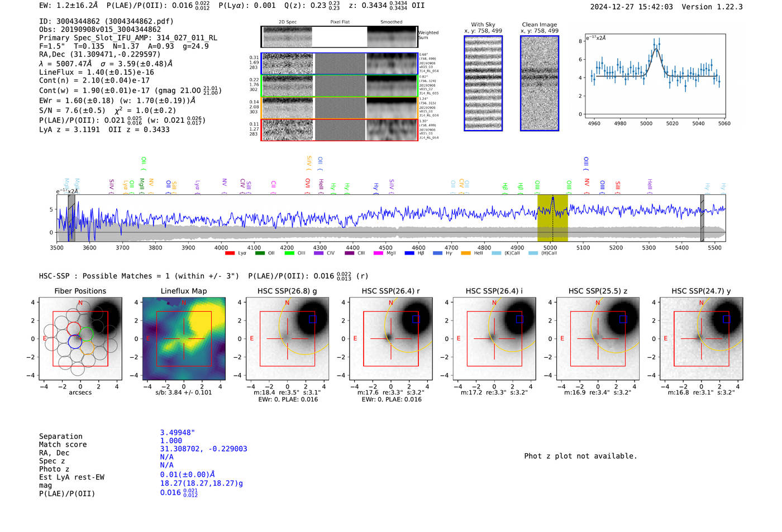782x532 pixels.
Task: Select the s/b: 3.84 +/- 0.101 caption
Action: tap(184, 392)
